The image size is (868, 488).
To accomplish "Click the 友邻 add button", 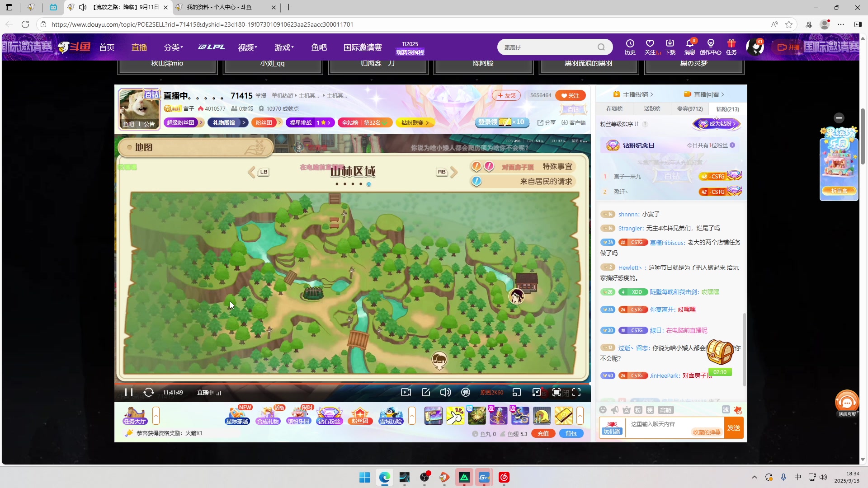I will (x=507, y=95).
